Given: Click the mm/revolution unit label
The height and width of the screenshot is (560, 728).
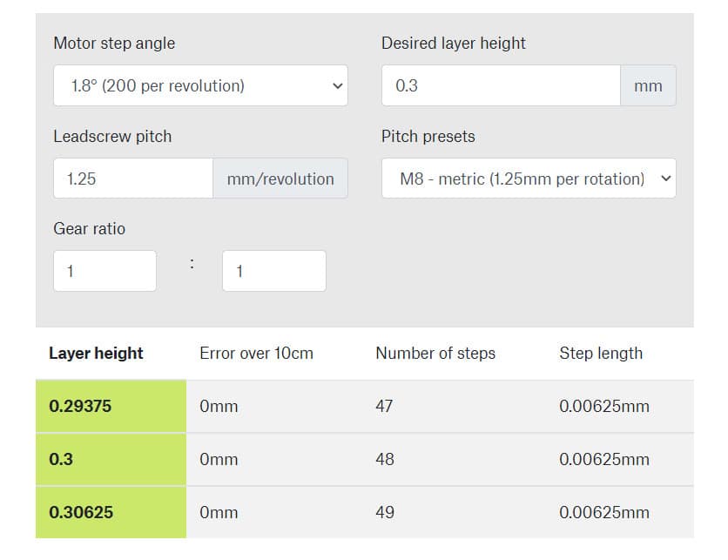Looking at the screenshot, I should [x=280, y=179].
